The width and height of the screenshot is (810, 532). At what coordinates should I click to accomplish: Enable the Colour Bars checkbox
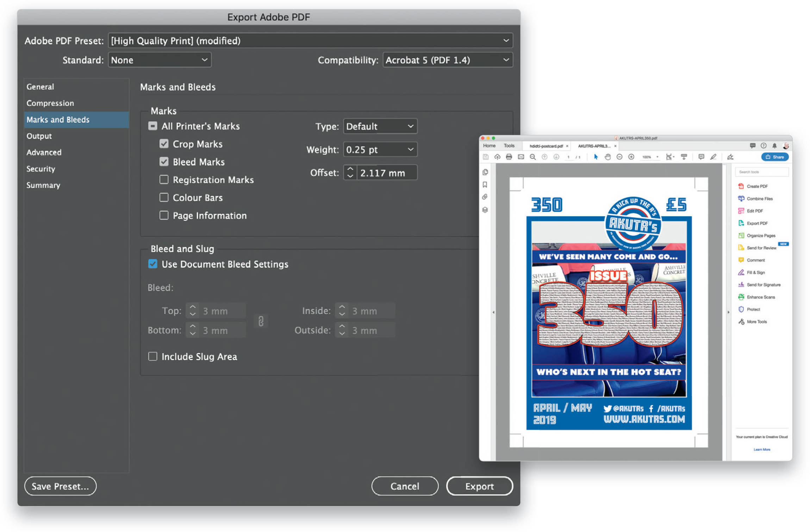pos(164,197)
